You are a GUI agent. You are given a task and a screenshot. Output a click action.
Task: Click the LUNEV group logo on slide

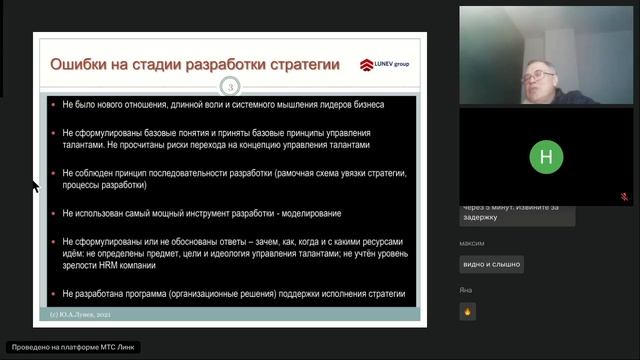[384, 64]
